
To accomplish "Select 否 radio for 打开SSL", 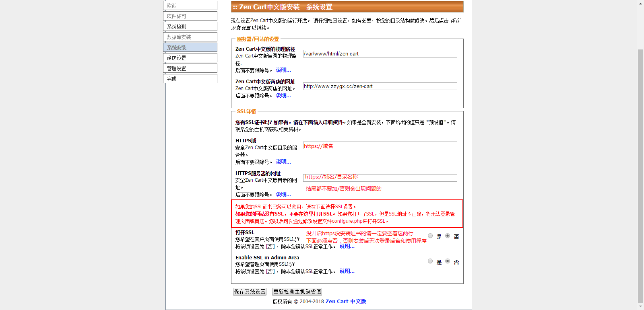I will 448,236.
